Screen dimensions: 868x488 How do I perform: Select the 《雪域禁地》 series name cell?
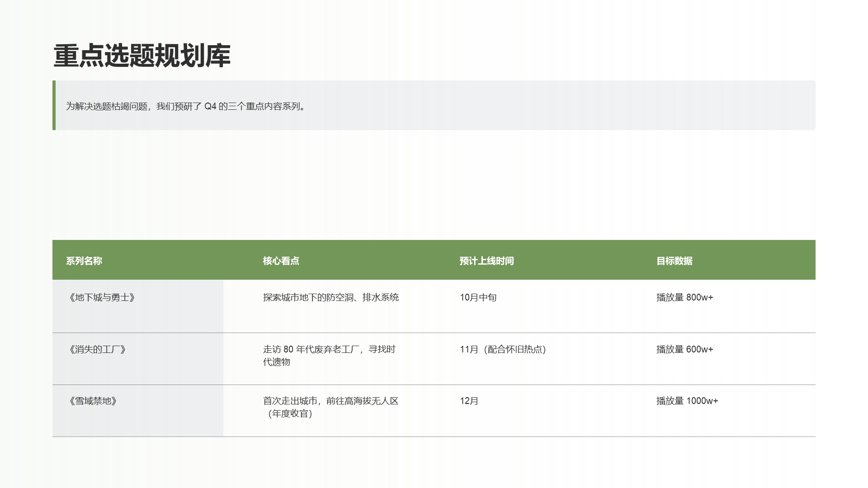[94, 401]
